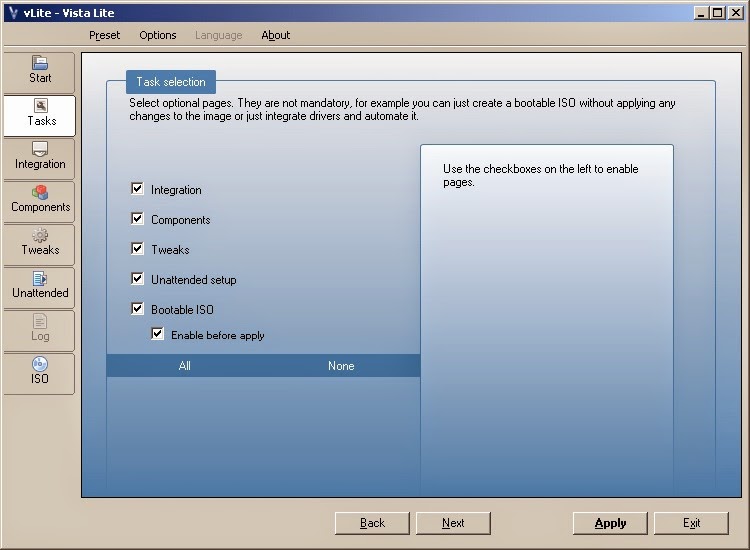Open the Preset menu
Viewport: 750px width, 550px height.
[104, 35]
